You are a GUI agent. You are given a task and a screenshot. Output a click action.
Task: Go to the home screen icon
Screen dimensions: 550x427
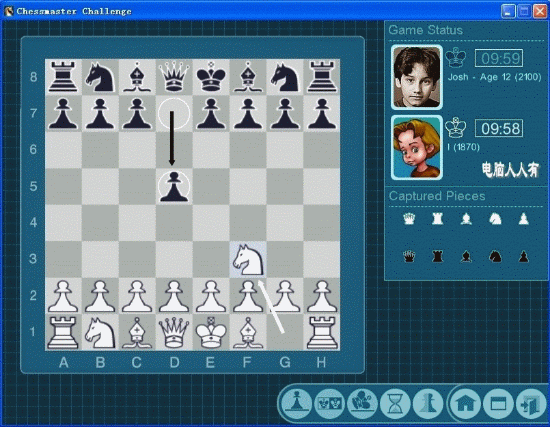tap(465, 404)
